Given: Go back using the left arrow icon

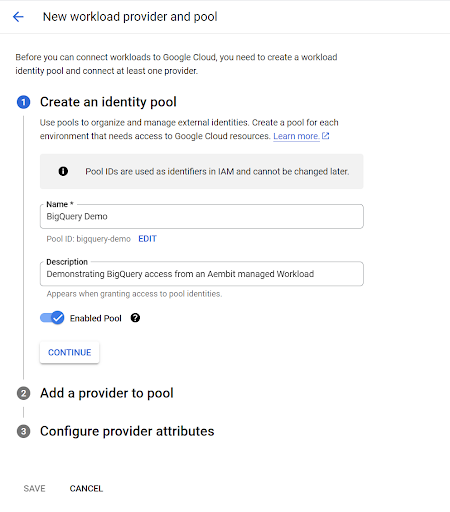Looking at the screenshot, I should pos(18,17).
